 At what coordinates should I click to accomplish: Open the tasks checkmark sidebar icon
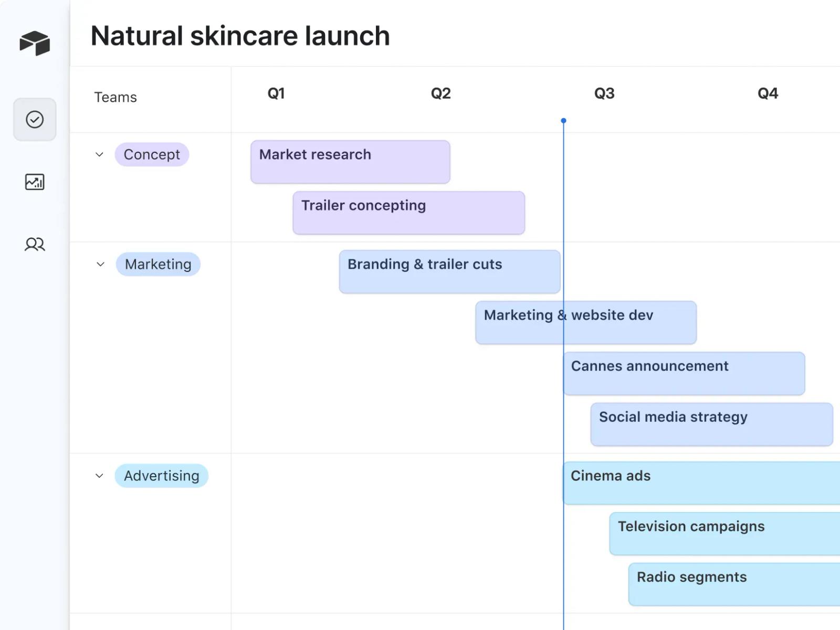click(x=35, y=120)
